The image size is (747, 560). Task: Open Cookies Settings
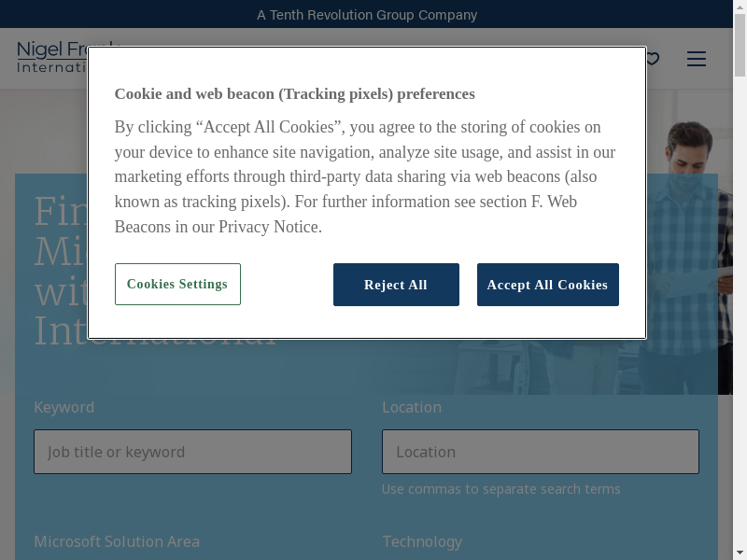coord(177,285)
